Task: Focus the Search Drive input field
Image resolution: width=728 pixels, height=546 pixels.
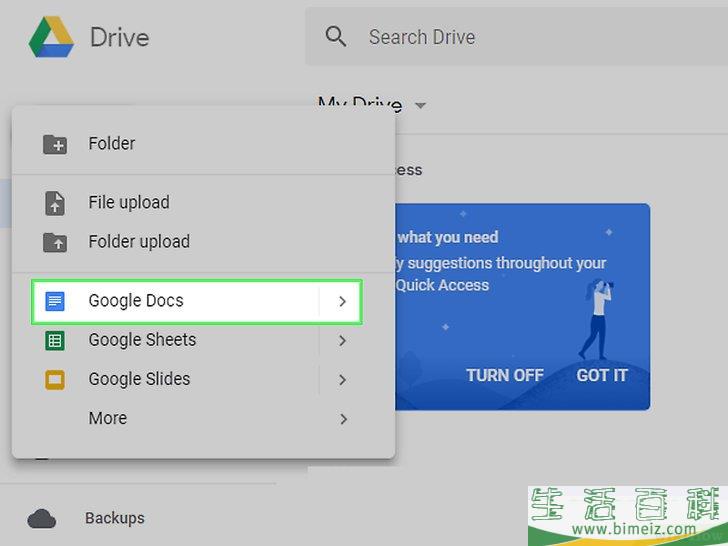Action: click(x=516, y=37)
